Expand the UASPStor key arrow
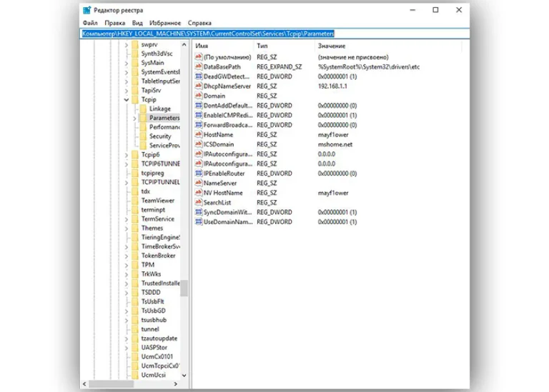The image size is (549, 392). click(127, 348)
